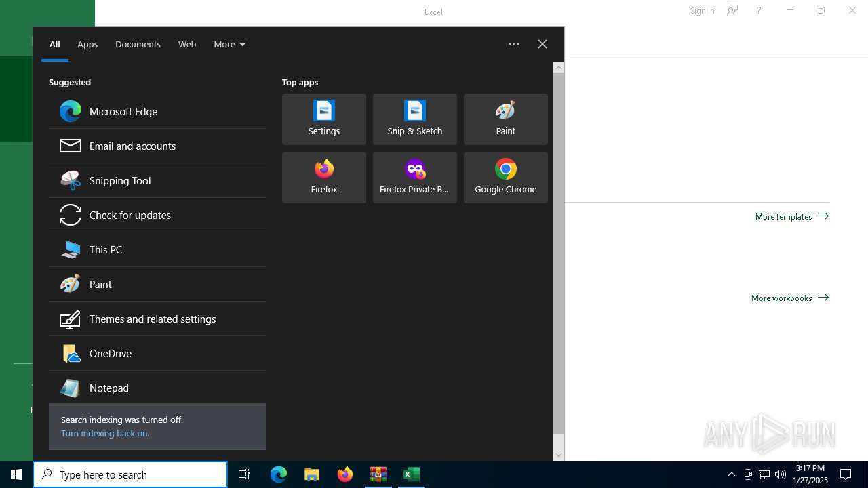Screen dimensions: 868x488
Task: Open This PC from suggestions
Action: [x=157, y=249]
